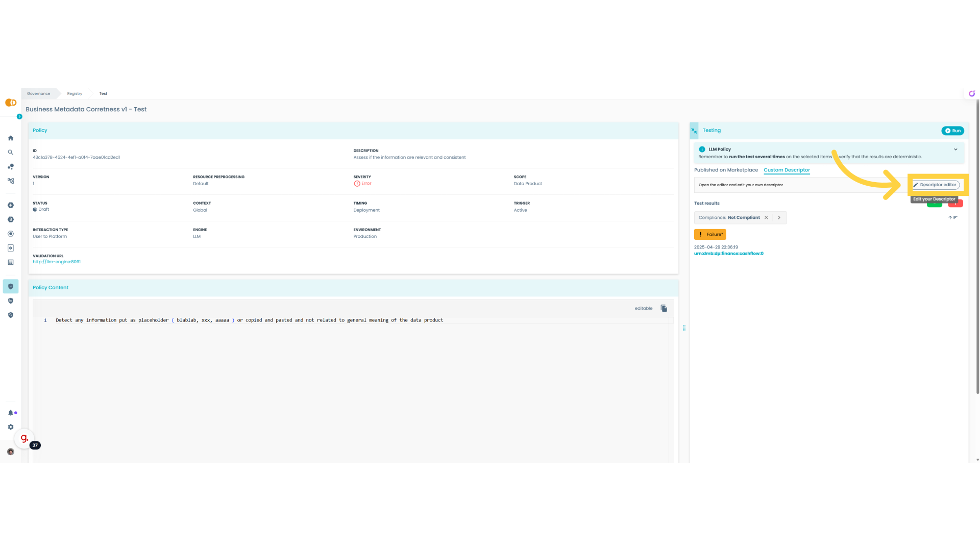
Task: Remove the Not Compliant compliance filter
Action: point(766,217)
